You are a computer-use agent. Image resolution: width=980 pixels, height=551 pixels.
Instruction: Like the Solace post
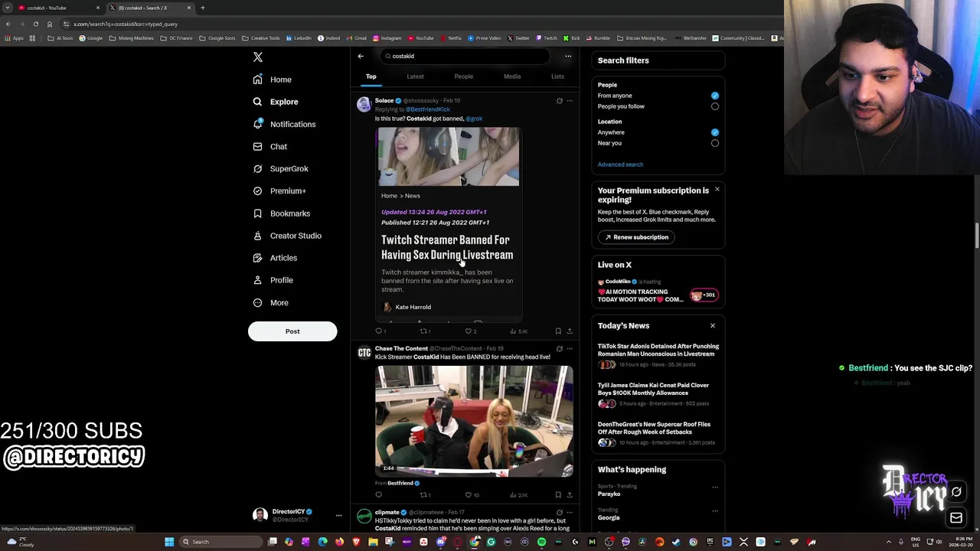[x=469, y=331]
